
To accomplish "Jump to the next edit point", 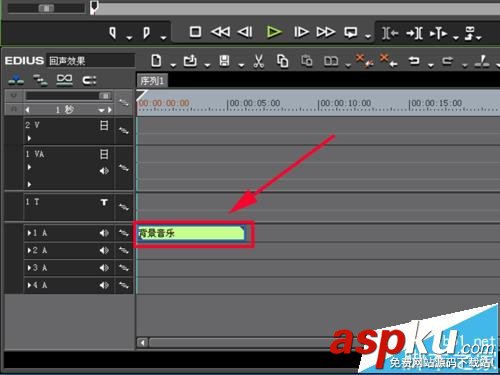I will click(414, 33).
